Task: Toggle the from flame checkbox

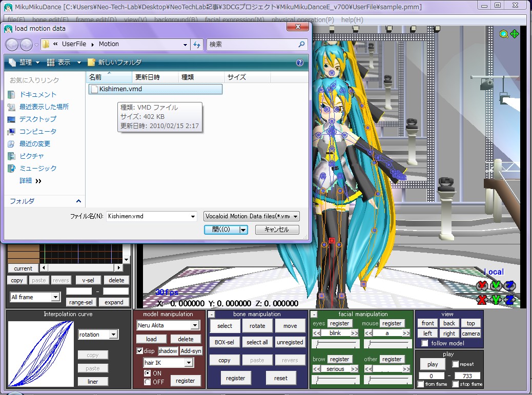Action: tap(421, 384)
